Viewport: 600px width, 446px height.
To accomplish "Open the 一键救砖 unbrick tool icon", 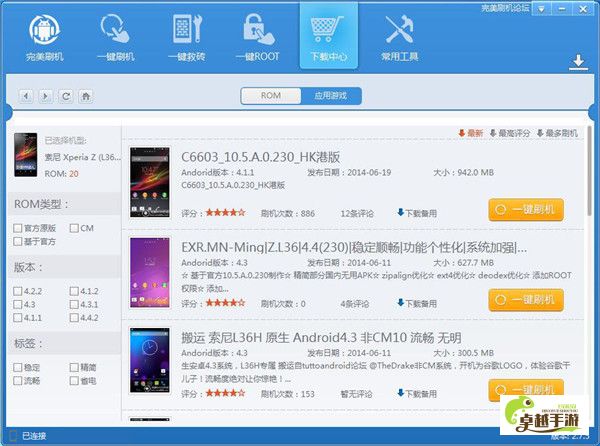I will tap(187, 38).
